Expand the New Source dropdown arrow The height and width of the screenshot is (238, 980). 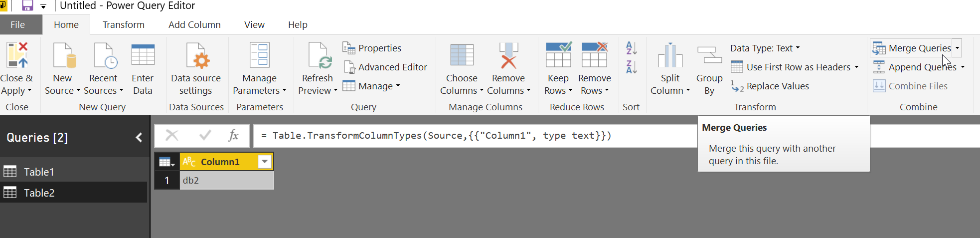click(x=78, y=90)
